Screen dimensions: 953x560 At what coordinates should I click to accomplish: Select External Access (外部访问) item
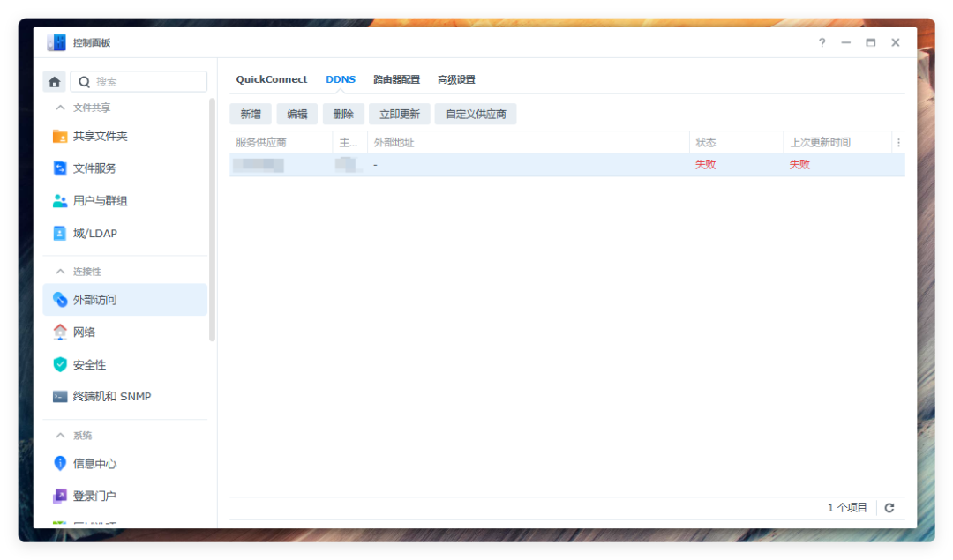[124, 300]
